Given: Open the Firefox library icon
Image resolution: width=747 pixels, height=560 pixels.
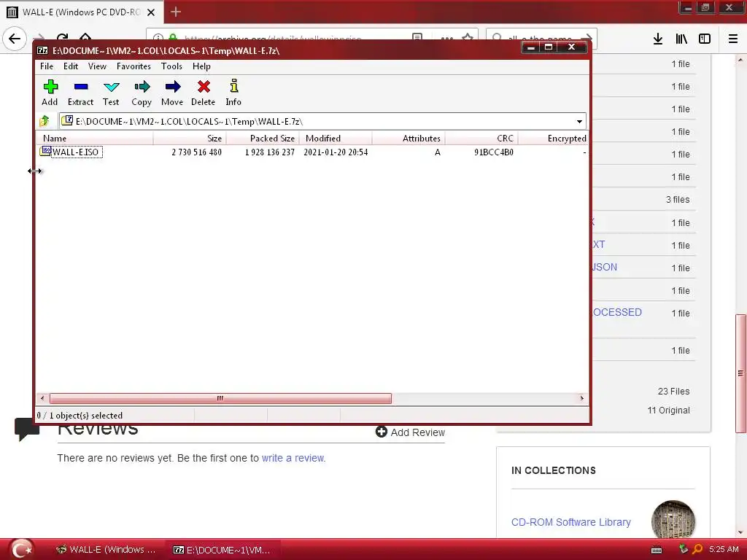Looking at the screenshot, I should (x=681, y=39).
